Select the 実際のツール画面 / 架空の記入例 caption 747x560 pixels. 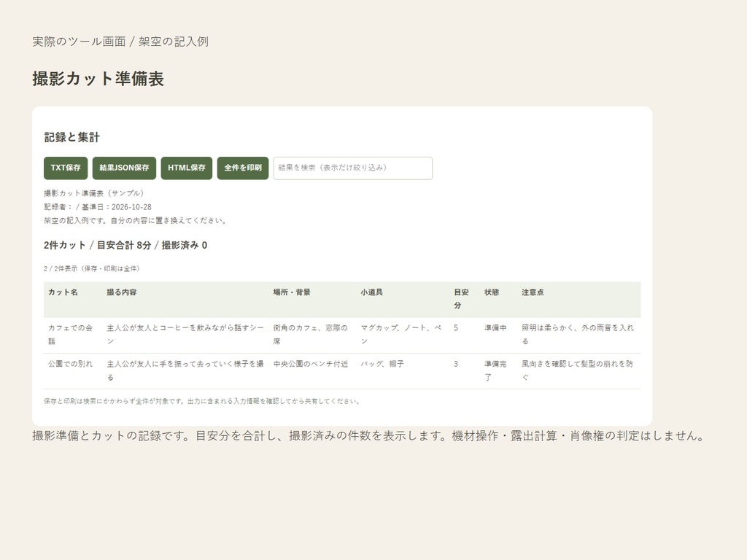coord(120,42)
